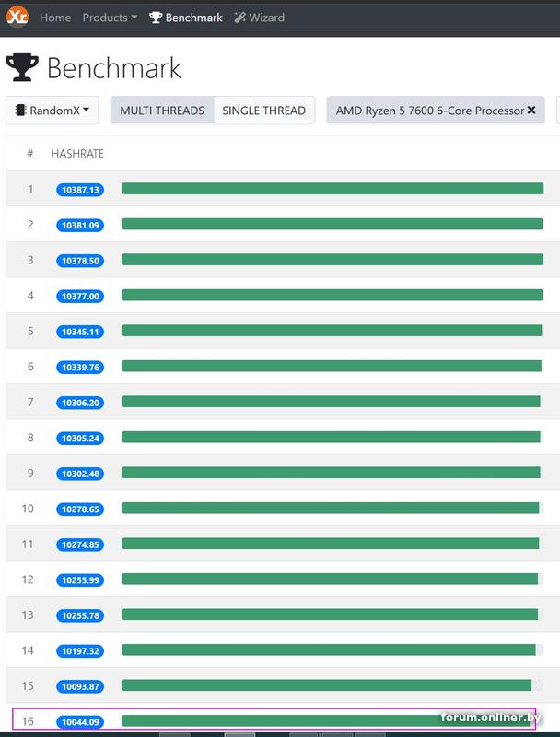Open hashrate badge 10345.11
Screen dimensions: 560x737
tap(80, 332)
